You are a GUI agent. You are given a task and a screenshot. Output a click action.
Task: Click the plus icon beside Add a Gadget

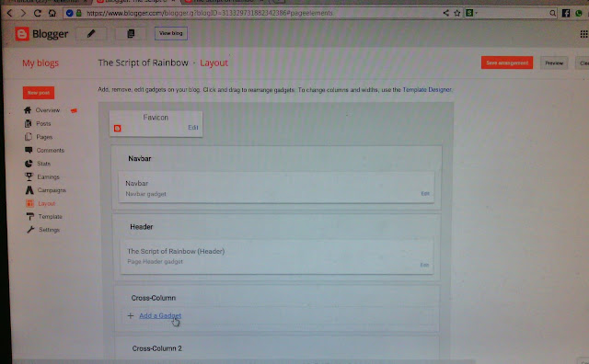point(131,315)
